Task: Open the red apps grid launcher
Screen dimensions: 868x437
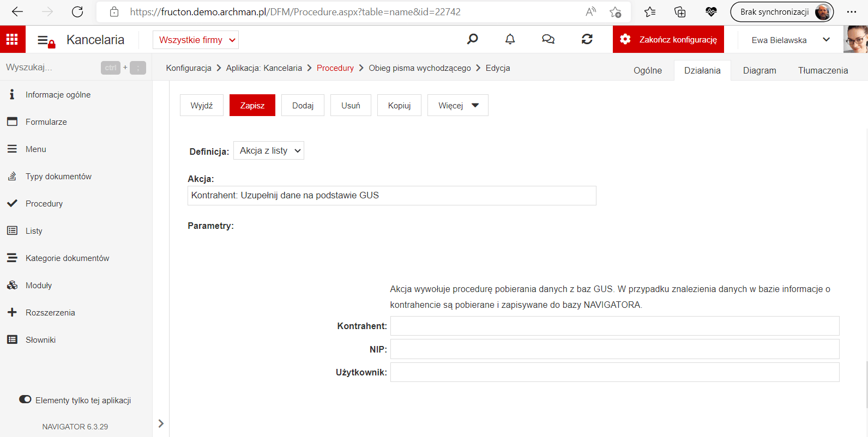Action: pos(13,39)
